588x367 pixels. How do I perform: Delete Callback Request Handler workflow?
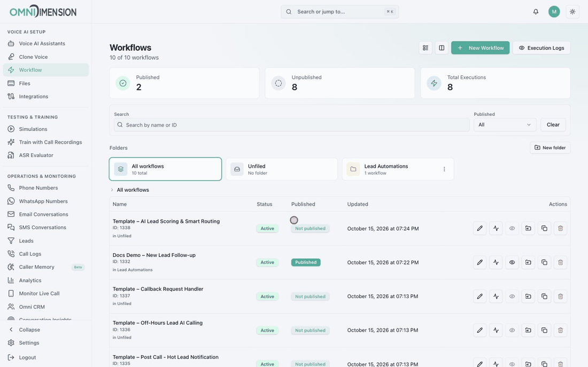pos(560,296)
